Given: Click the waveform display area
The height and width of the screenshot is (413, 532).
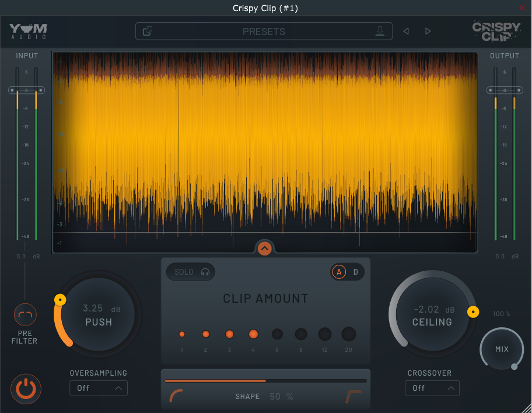Looking at the screenshot, I should tap(265, 152).
